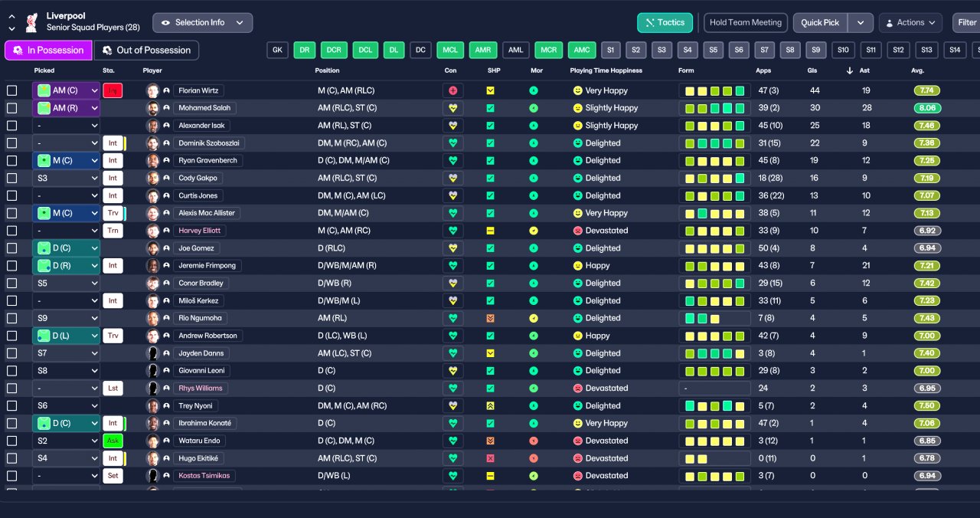
Task: Open Wataru Endo's S2 picked dropdown
Action: tap(66, 441)
